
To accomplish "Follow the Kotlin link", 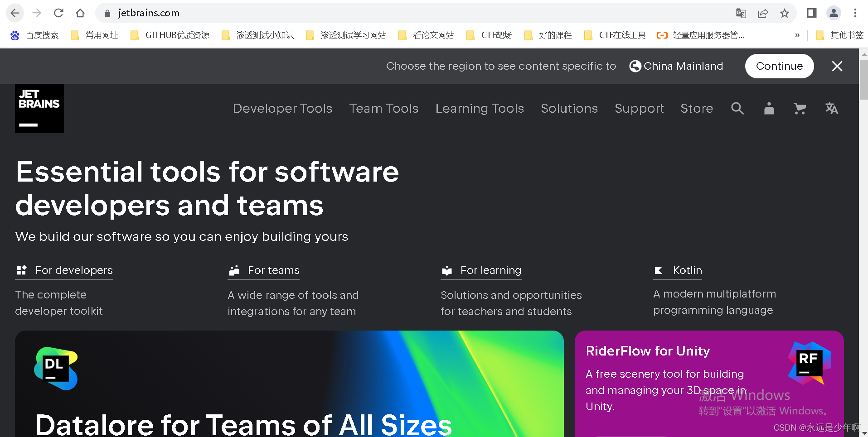I will coord(687,270).
